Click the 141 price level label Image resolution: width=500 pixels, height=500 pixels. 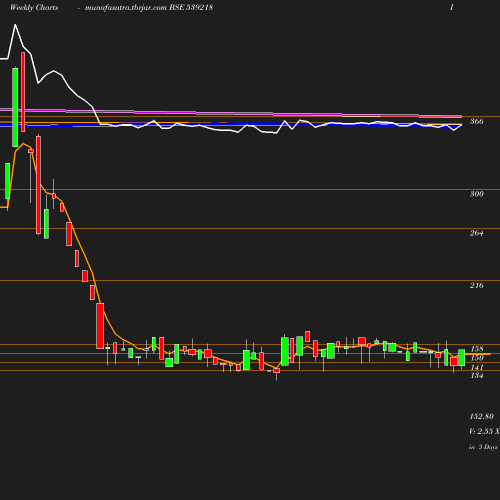coord(477,367)
